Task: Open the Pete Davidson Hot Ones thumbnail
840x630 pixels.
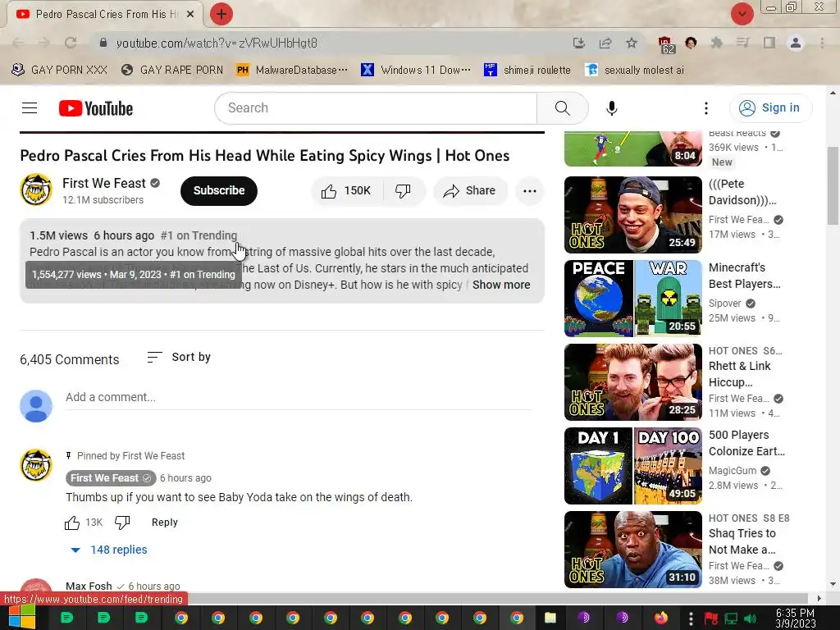Action: tap(632, 215)
